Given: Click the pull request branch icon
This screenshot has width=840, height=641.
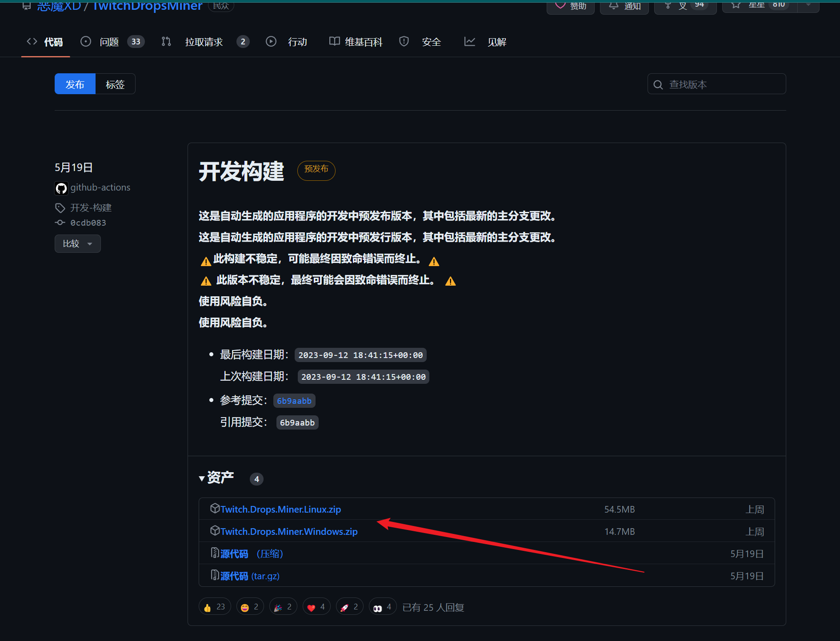Looking at the screenshot, I should pos(166,42).
